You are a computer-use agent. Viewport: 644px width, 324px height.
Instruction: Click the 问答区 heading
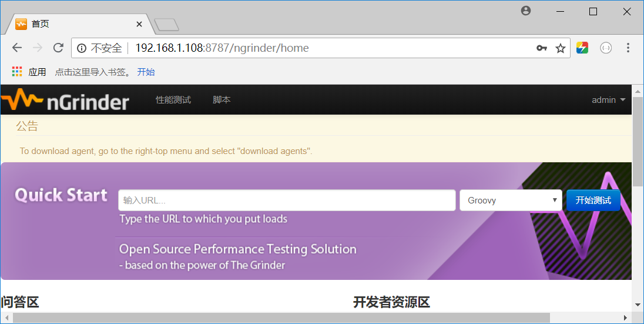(x=20, y=302)
